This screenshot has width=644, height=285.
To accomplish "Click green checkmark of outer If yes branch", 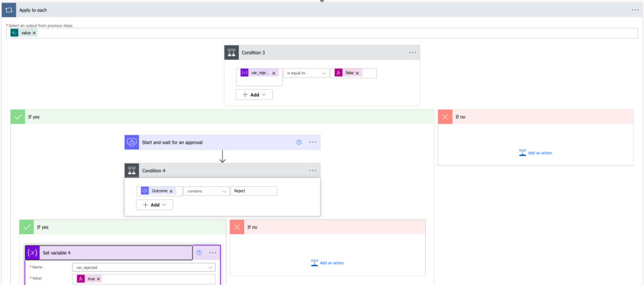I will pyautogui.click(x=18, y=116).
